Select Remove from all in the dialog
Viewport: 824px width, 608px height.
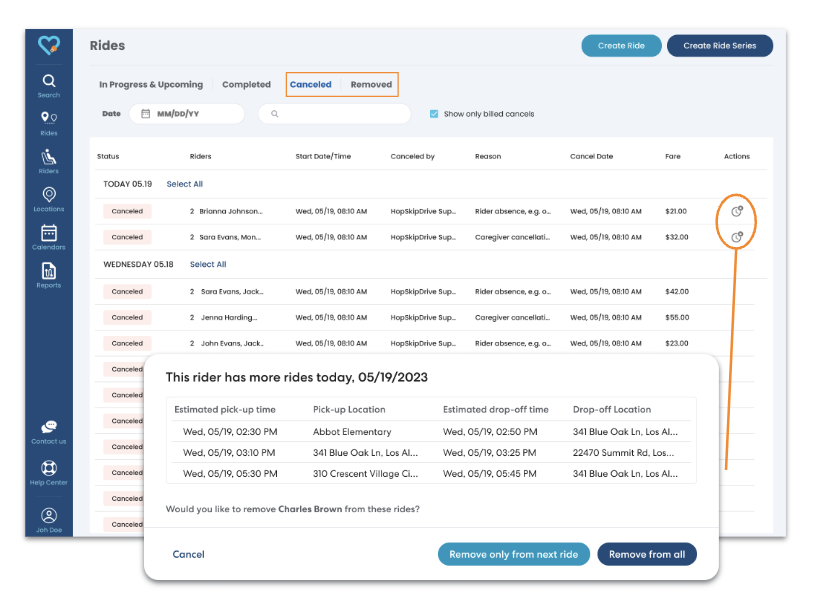coord(647,553)
